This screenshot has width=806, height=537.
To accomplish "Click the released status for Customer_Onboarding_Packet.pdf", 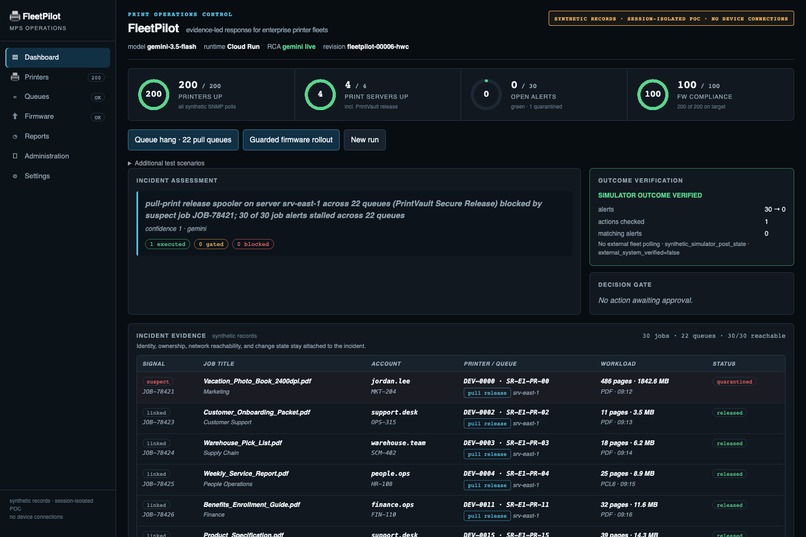I will (x=729, y=413).
